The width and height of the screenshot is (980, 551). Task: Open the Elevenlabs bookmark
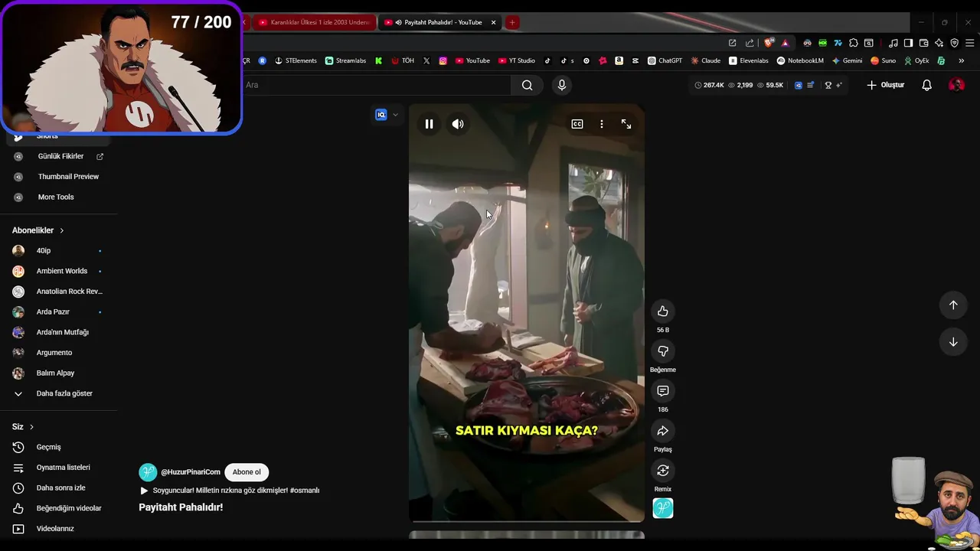coord(749,60)
